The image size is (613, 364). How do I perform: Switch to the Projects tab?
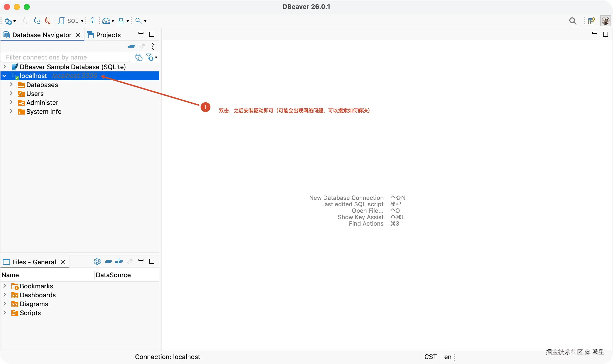tap(104, 35)
